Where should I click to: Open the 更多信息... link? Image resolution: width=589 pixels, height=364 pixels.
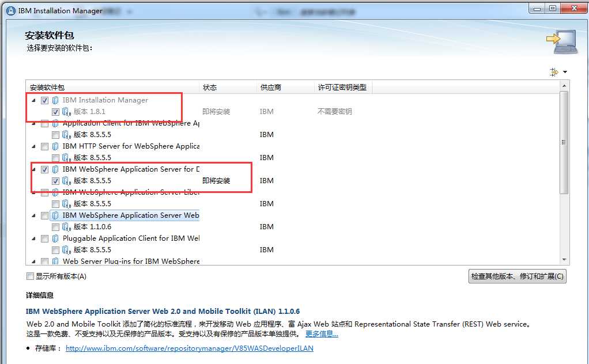[322, 334]
